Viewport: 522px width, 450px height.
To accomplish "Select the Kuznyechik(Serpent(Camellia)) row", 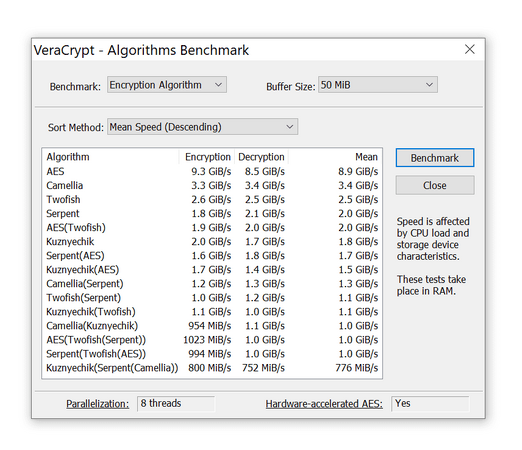I will point(212,368).
